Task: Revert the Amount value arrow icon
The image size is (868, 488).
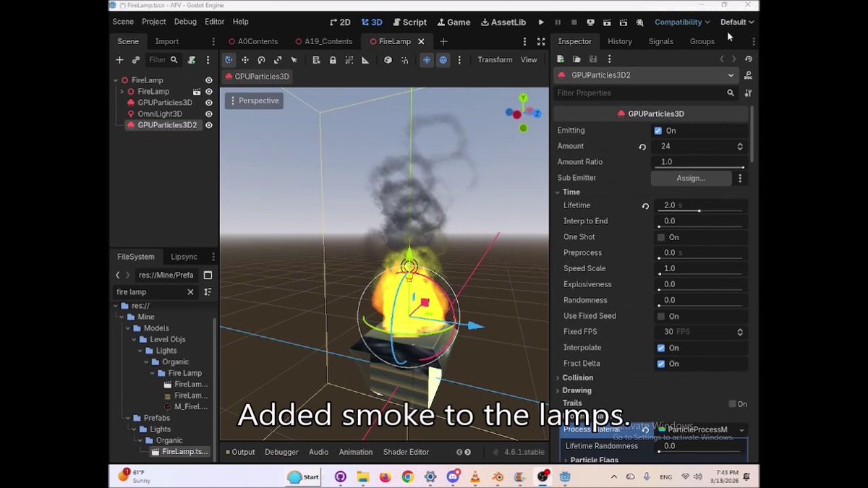Action: (642, 147)
